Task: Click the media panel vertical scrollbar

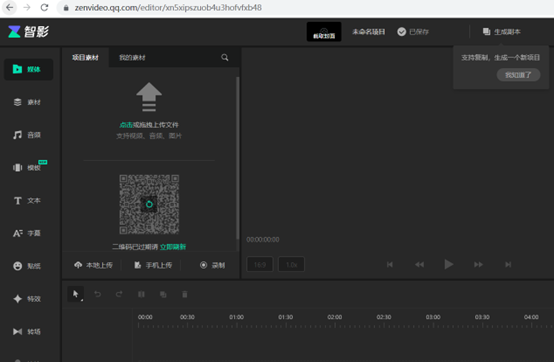Action: 238,158
